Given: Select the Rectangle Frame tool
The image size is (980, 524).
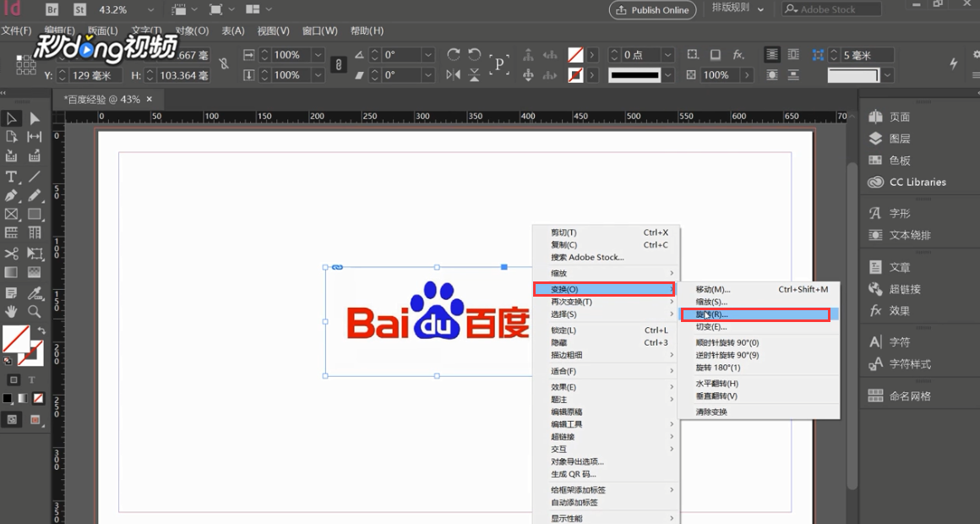Looking at the screenshot, I should pyautogui.click(x=11, y=214).
